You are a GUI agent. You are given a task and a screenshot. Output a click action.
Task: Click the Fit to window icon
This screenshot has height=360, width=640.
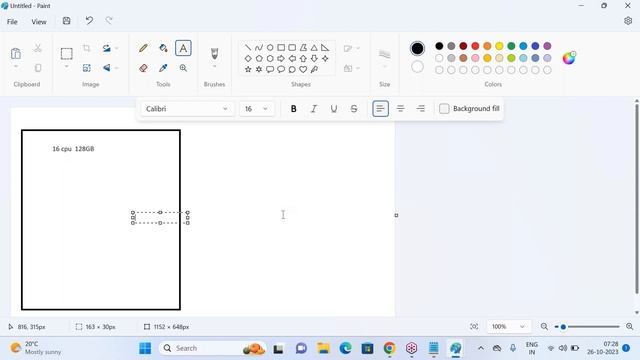click(474, 327)
